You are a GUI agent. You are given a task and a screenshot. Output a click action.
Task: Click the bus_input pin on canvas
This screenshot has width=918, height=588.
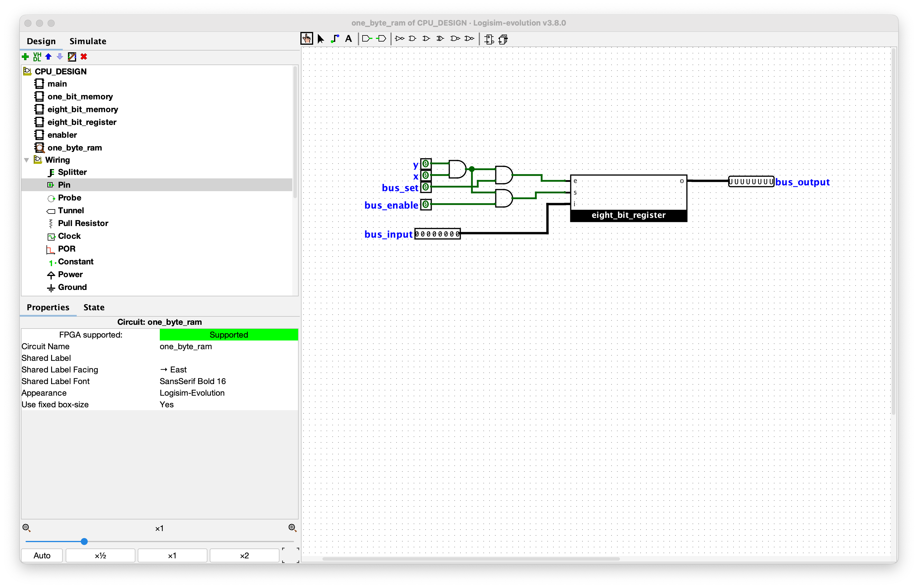coord(438,234)
